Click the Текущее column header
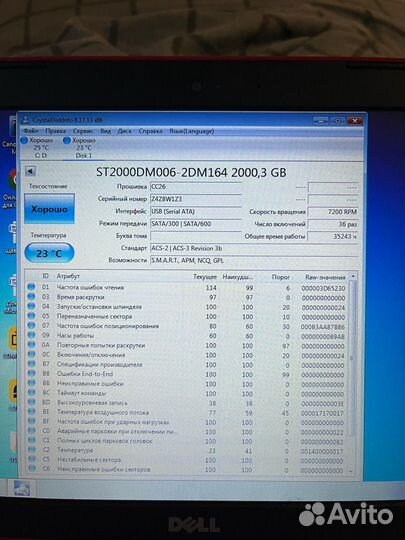405x540 pixels. [205, 277]
